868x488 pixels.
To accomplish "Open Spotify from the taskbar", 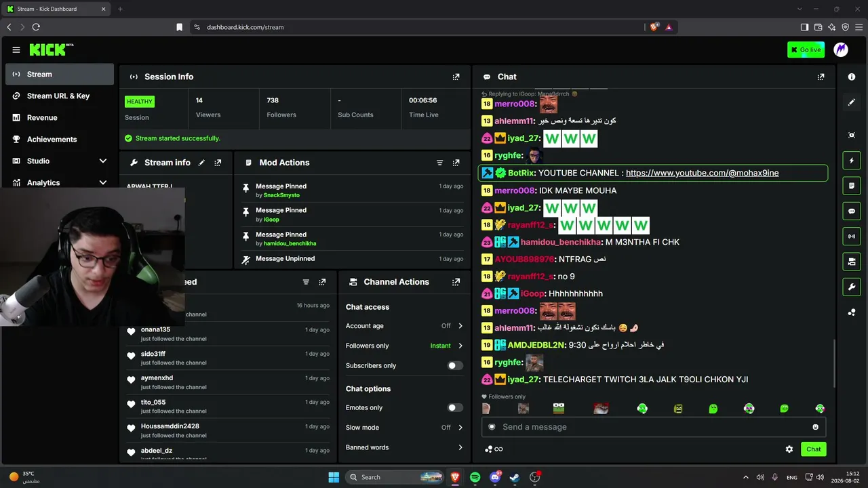I will point(475,477).
